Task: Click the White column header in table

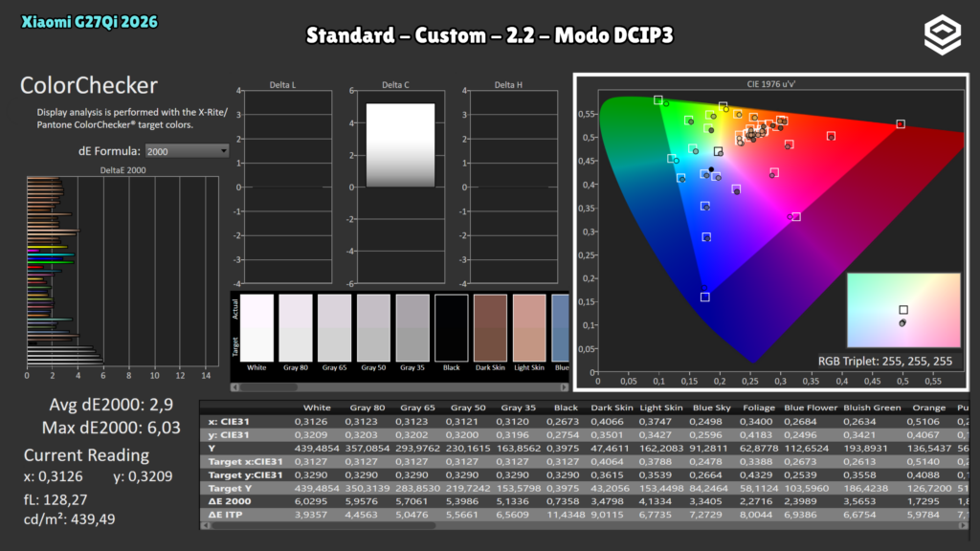Action: coord(317,408)
